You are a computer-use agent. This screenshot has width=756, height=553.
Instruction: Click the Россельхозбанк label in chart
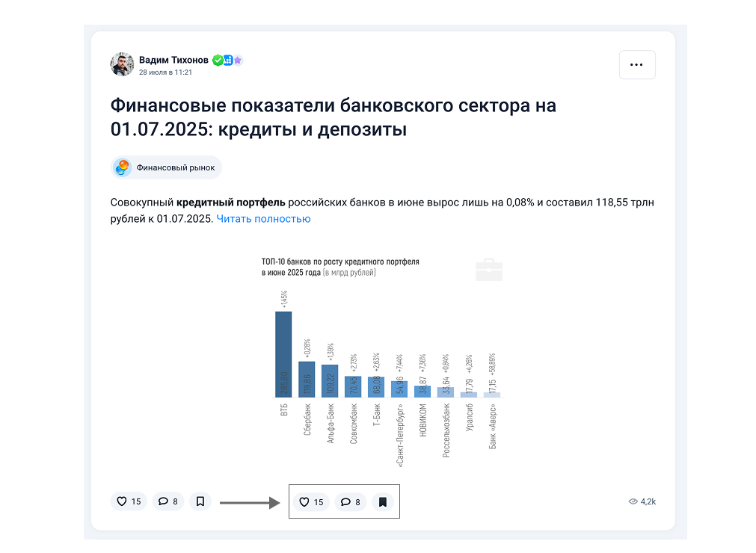pyautogui.click(x=446, y=430)
